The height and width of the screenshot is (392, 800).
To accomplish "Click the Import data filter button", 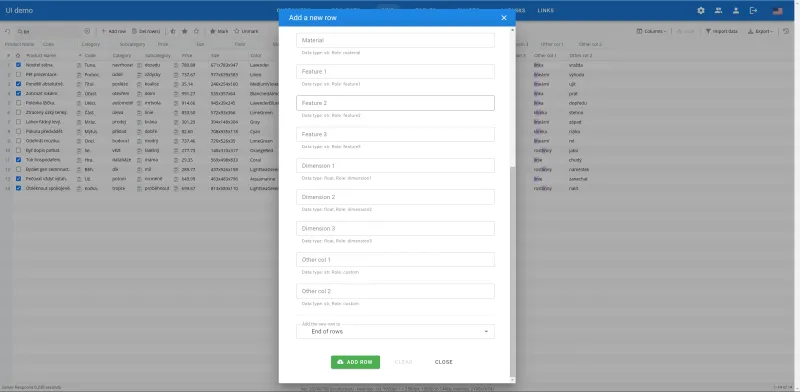I will 721,31.
